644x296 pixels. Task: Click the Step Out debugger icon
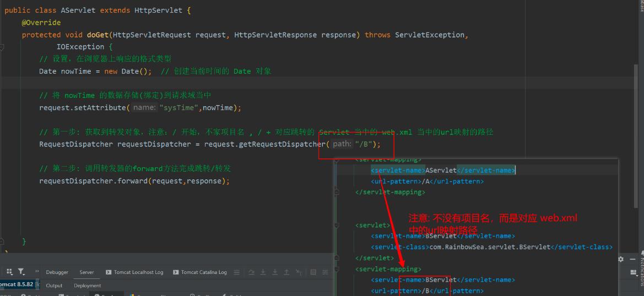[x=286, y=272]
